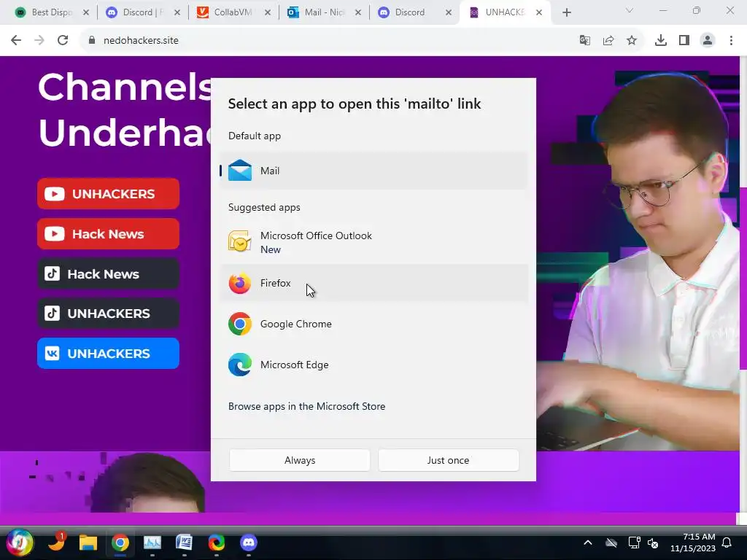This screenshot has height=560, width=747.
Task: Choose Microsoft Edge in the app list
Action: coord(373,365)
